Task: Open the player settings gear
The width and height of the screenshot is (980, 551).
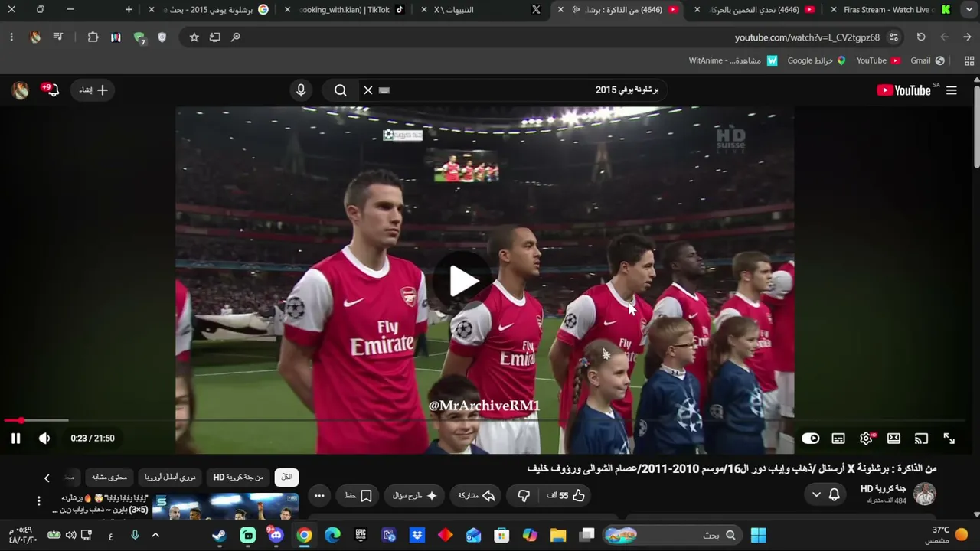Action: pos(866,439)
